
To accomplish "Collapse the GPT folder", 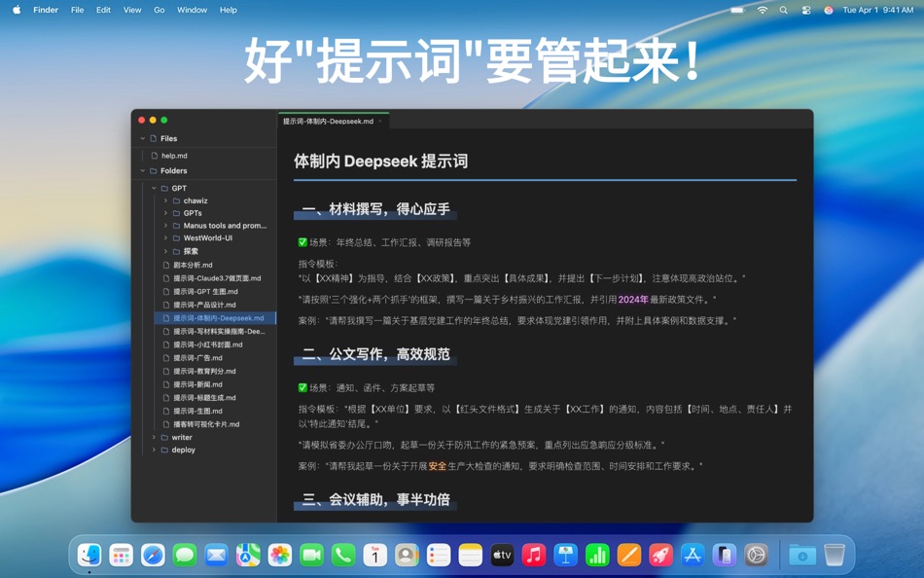I will click(x=154, y=188).
